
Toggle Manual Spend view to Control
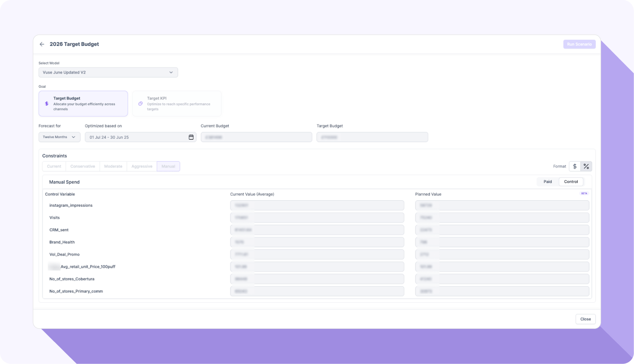point(571,182)
